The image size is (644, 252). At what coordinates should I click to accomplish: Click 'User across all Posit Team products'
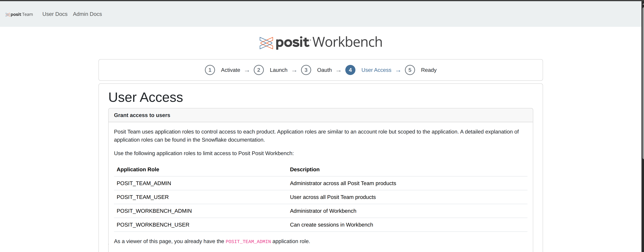tap(333, 197)
